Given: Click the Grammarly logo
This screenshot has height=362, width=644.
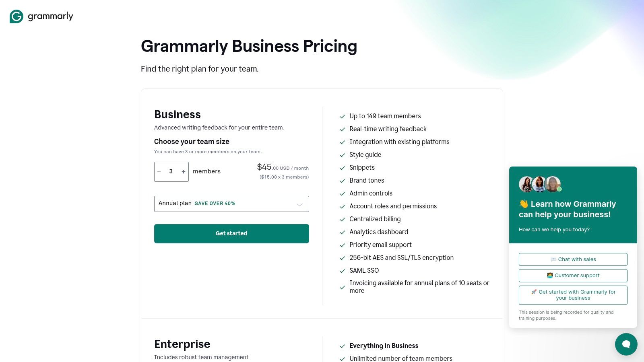Looking at the screenshot, I should [x=41, y=16].
